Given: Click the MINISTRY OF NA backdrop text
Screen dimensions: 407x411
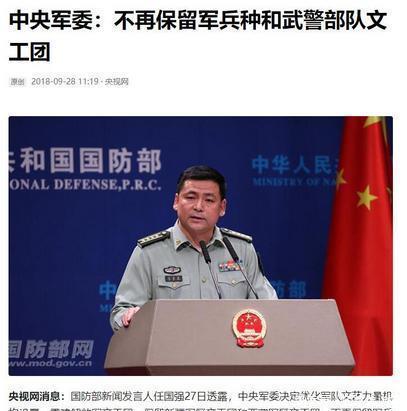Looking at the screenshot, I should coord(294,182).
